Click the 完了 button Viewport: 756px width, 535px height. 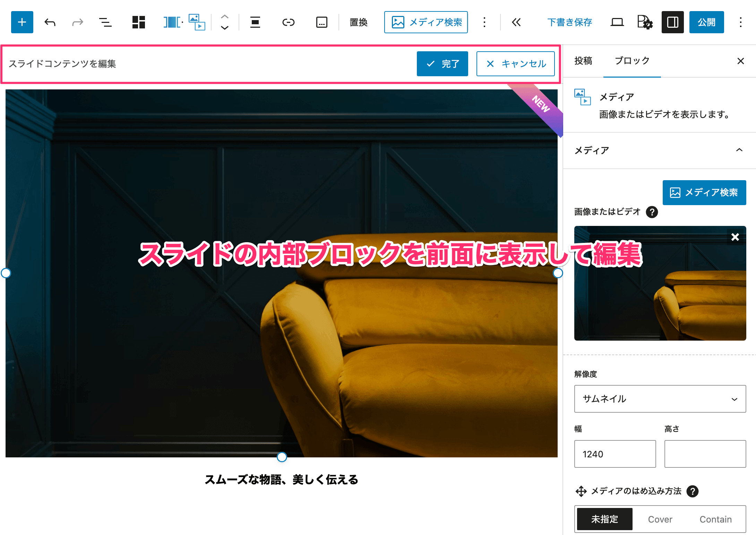442,64
